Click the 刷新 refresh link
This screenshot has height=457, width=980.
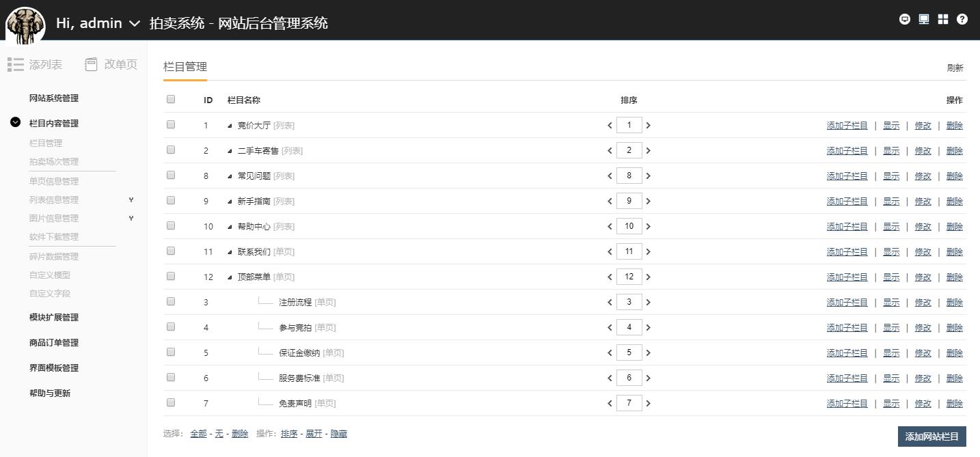pos(955,68)
